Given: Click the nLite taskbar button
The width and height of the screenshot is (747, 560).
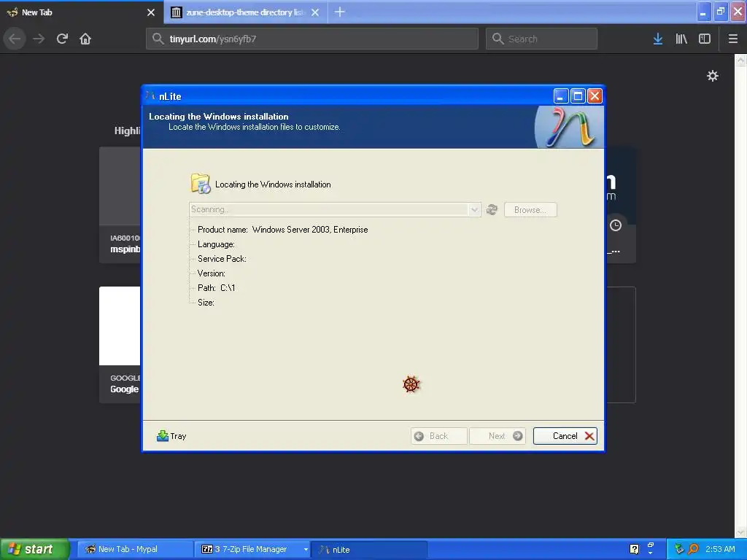Looking at the screenshot, I should (369, 550).
